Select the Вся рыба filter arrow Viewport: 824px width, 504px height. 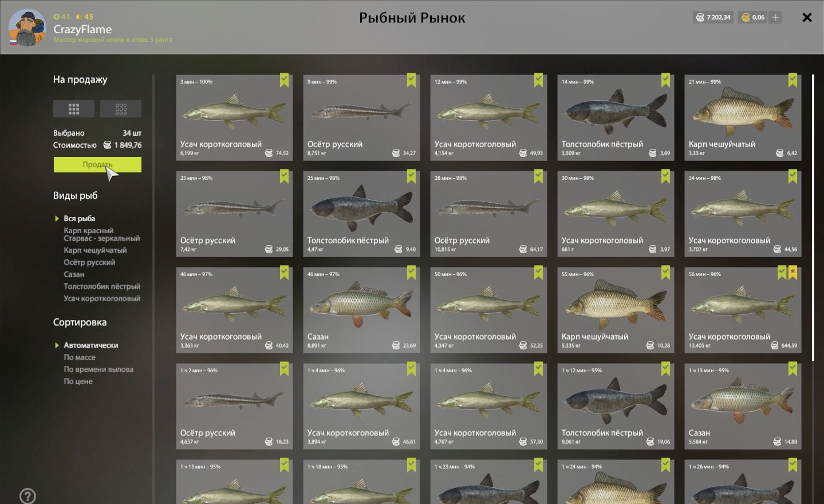(57, 218)
